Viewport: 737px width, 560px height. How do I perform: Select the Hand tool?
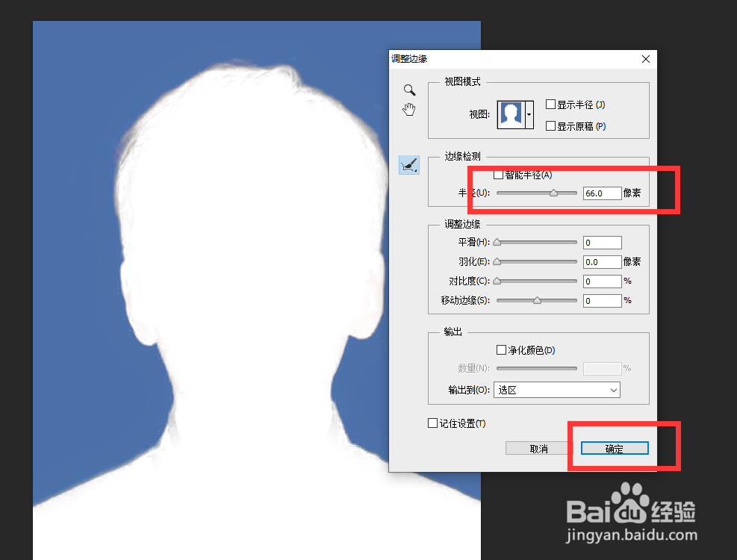coord(408,110)
